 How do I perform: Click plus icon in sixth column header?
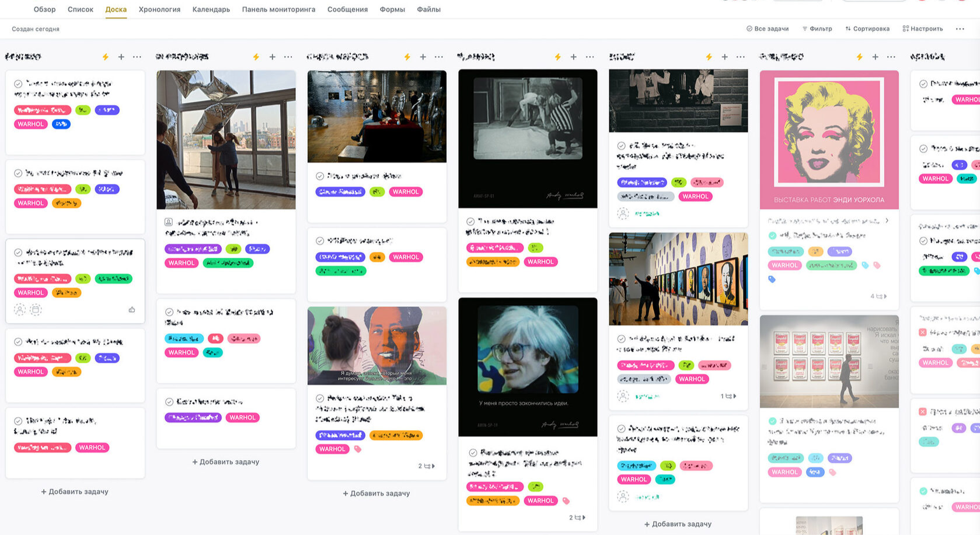(x=876, y=57)
